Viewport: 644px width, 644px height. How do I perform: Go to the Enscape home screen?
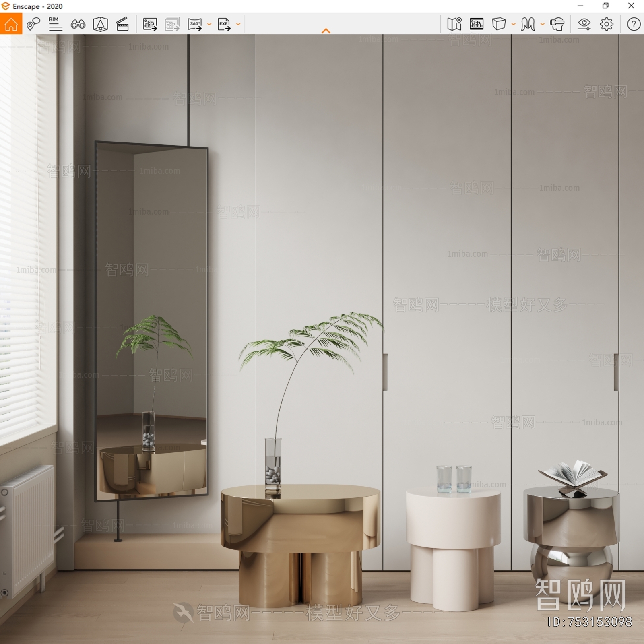coord(11,24)
